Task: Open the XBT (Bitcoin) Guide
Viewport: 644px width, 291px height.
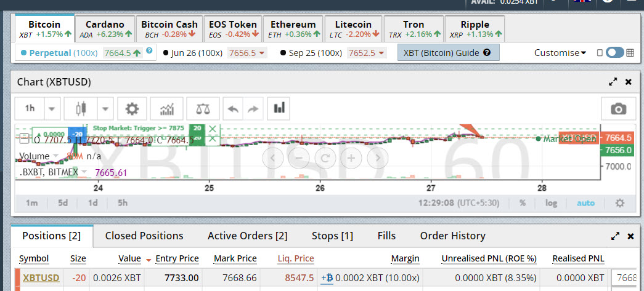Action: coord(449,53)
